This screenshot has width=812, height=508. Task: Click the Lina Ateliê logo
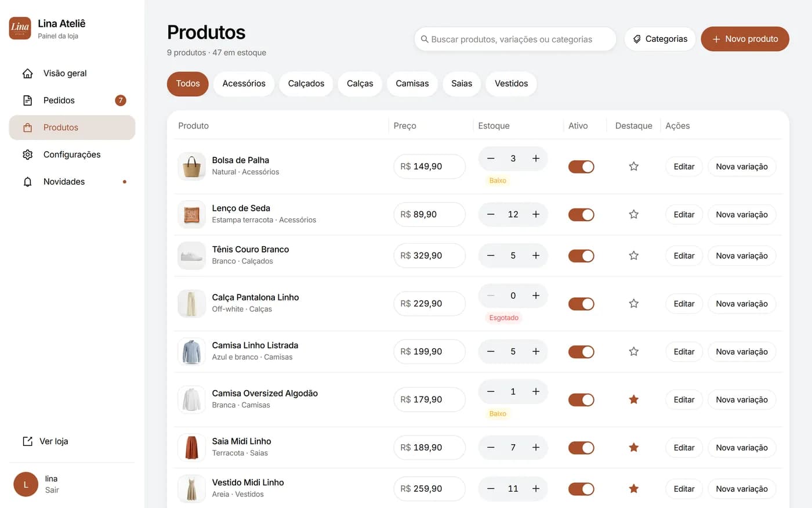[20, 28]
